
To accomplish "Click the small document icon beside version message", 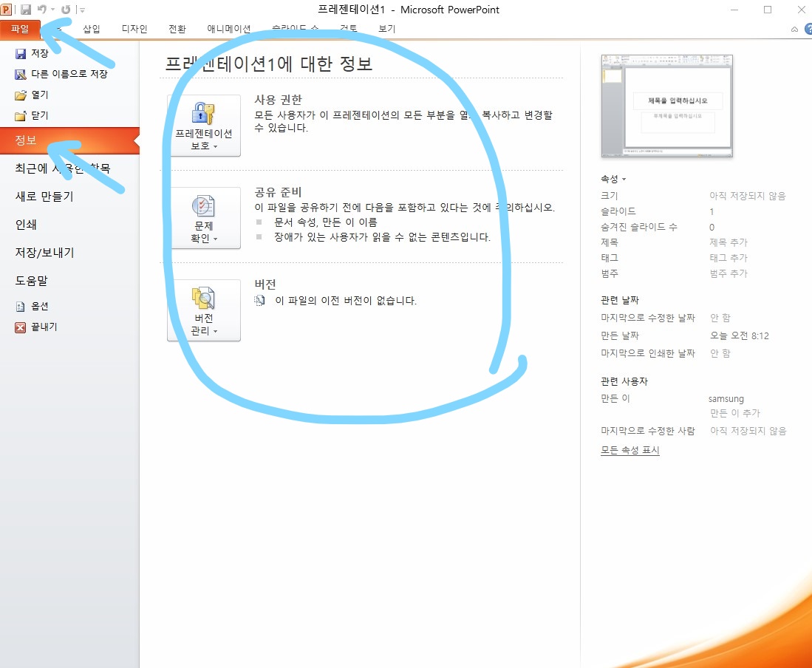I will click(x=259, y=300).
